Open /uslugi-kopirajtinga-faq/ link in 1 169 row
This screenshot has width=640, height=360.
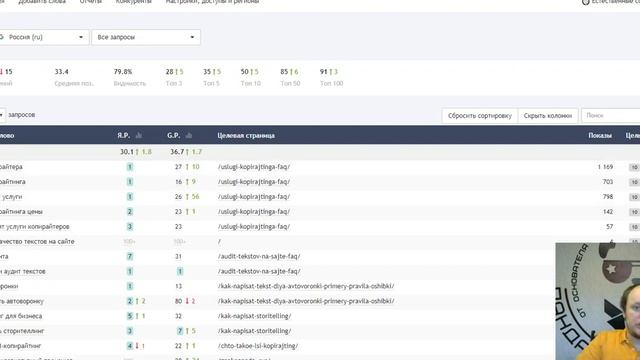click(x=254, y=167)
